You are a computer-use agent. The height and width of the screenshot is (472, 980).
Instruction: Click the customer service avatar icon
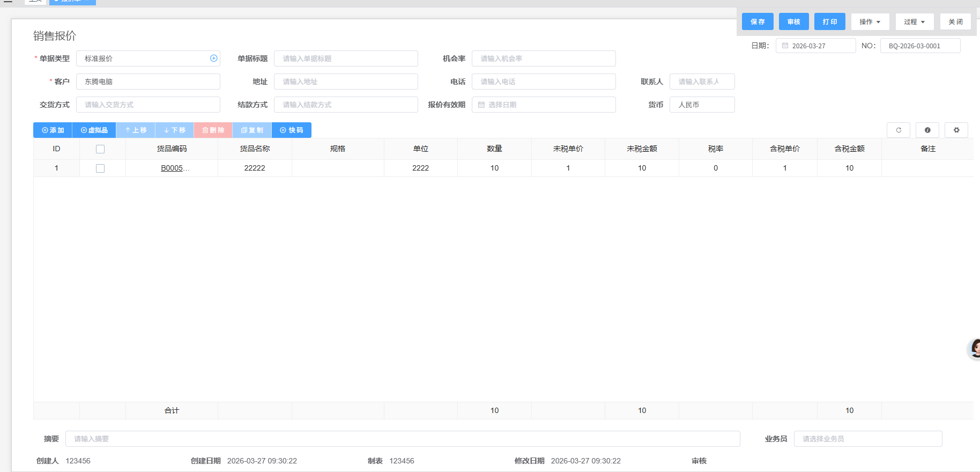pyautogui.click(x=975, y=349)
